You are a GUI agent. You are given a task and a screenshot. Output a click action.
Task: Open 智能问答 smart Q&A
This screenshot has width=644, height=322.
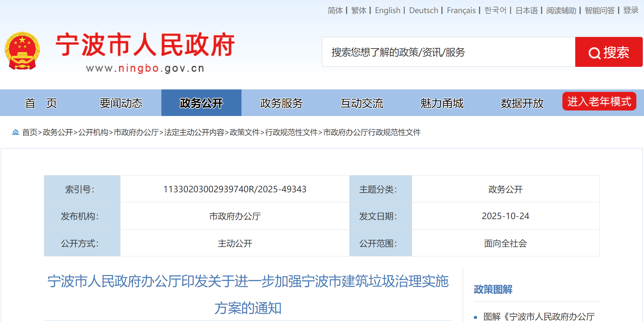pyautogui.click(x=599, y=10)
